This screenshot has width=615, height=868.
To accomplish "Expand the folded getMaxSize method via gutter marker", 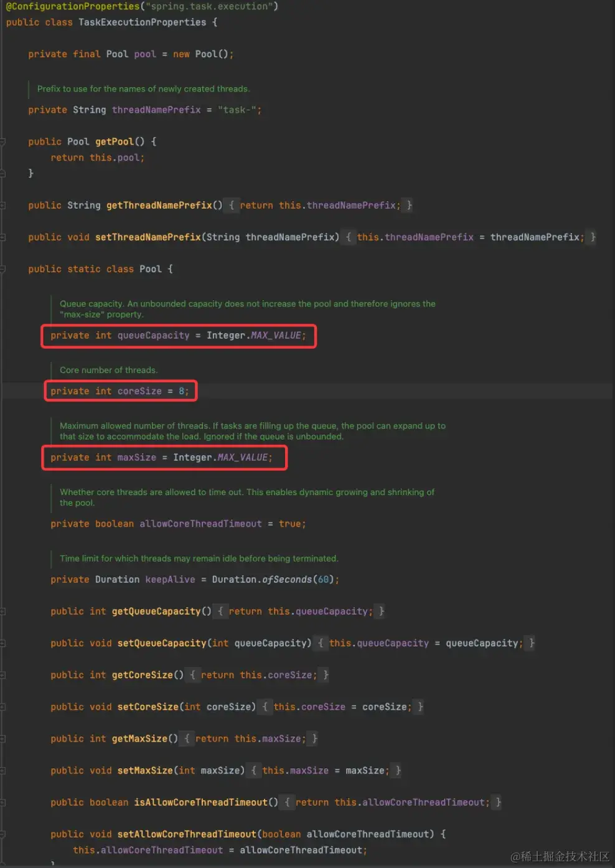I will (x=2, y=738).
